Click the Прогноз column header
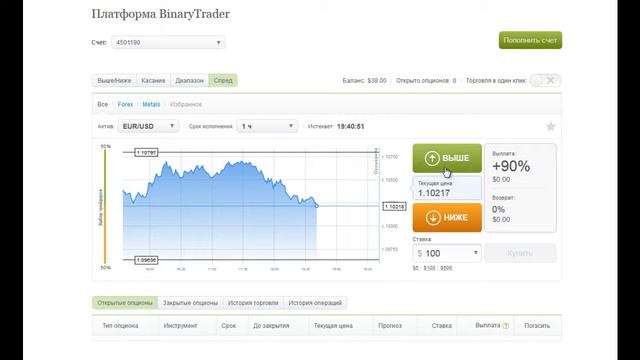640x360 pixels. point(390,326)
